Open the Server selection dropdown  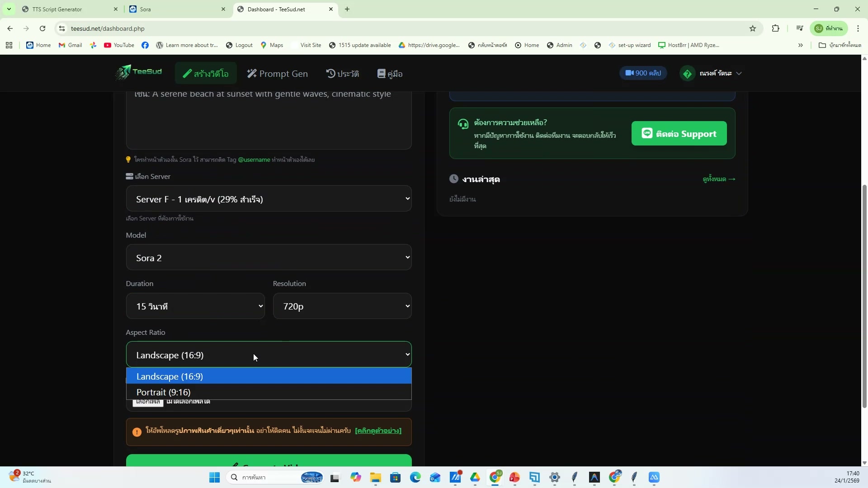tap(269, 199)
